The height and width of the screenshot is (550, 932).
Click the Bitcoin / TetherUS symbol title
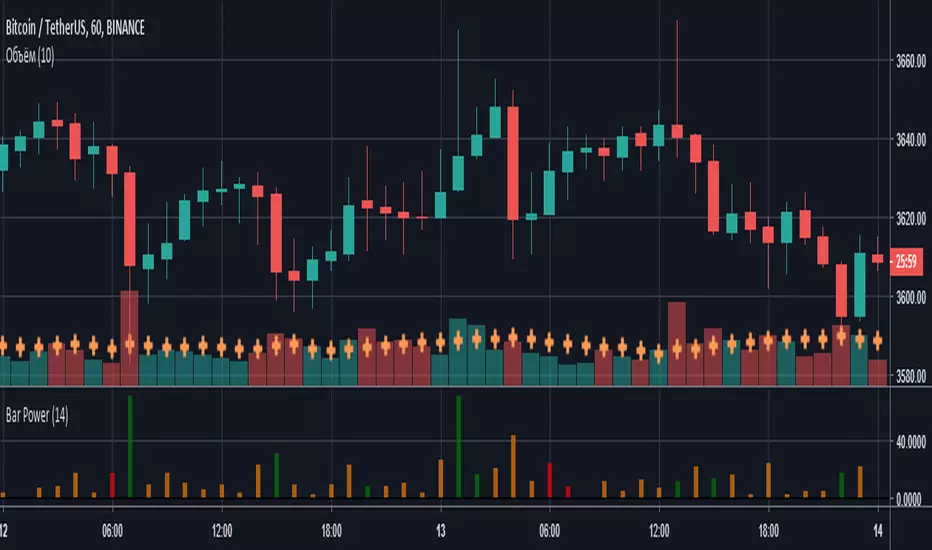tap(73, 30)
